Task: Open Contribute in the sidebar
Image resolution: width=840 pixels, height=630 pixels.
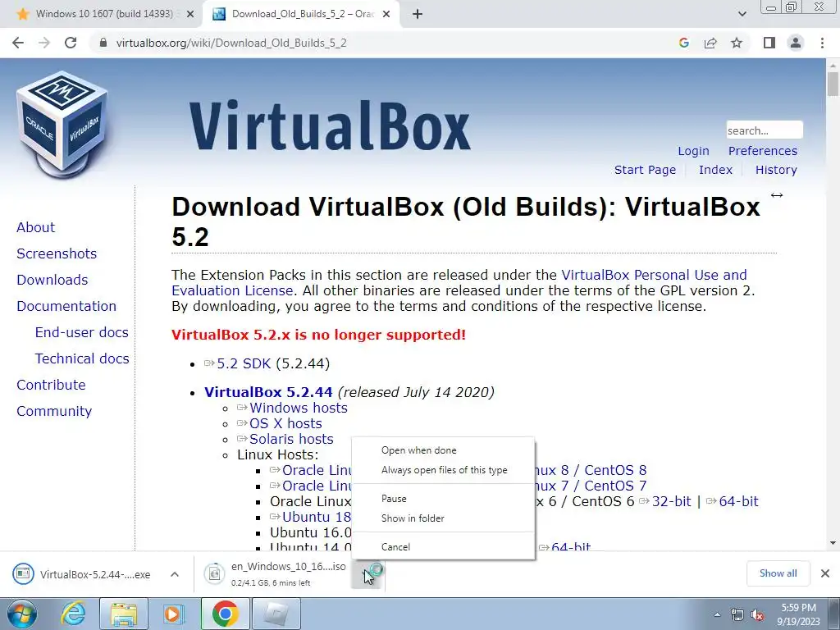Action: click(51, 385)
